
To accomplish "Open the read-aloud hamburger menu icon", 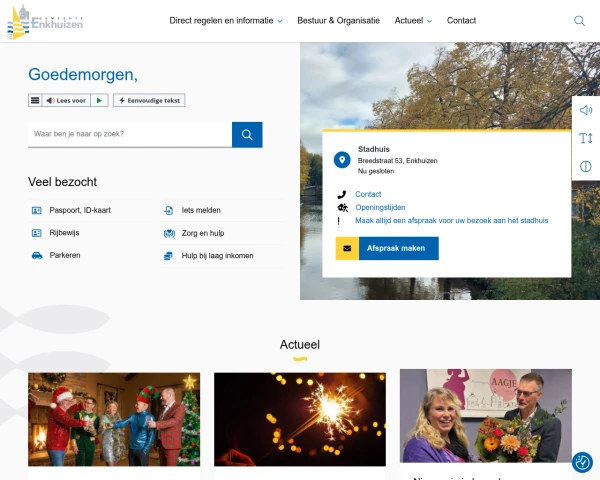I will [x=35, y=100].
